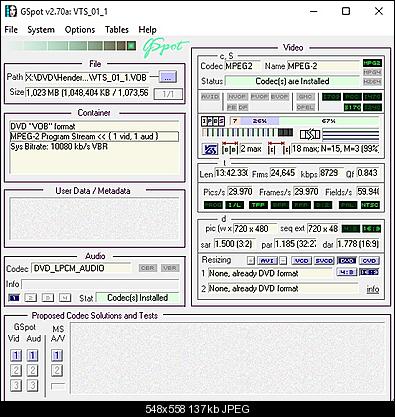Click the Pics/s value 29.970
Viewport: 395px width, 417px height.
point(240,192)
